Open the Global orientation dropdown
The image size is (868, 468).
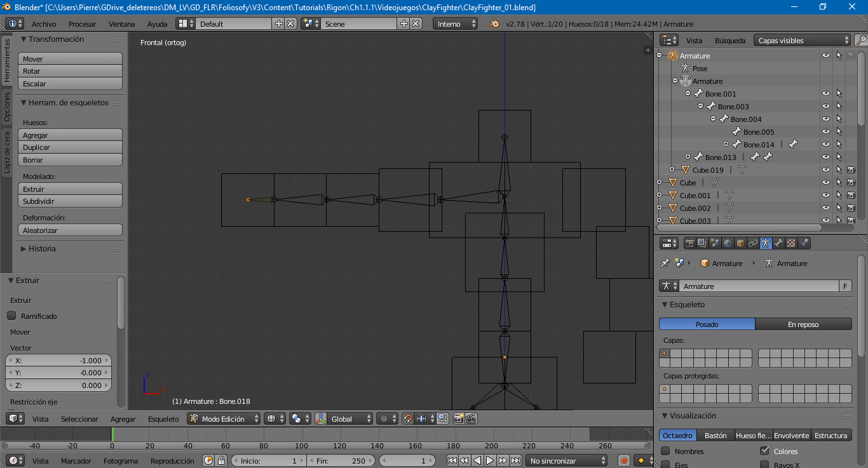coord(344,418)
